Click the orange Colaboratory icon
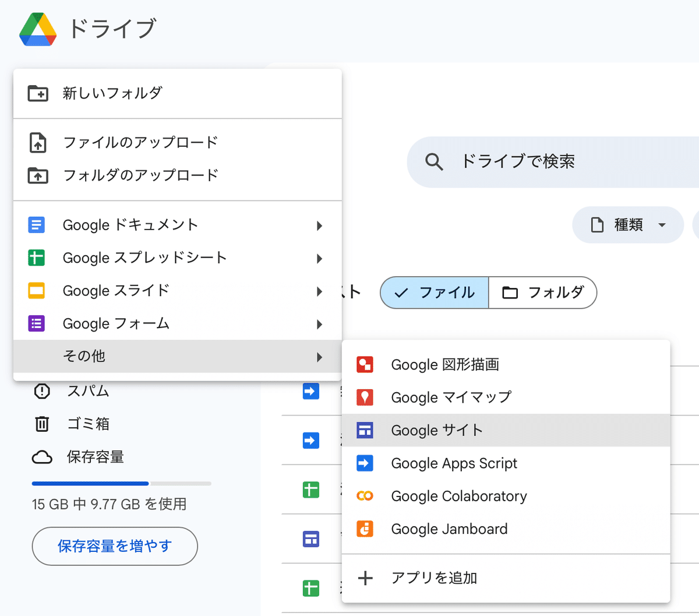Screen dimensions: 699x616 (365, 496)
